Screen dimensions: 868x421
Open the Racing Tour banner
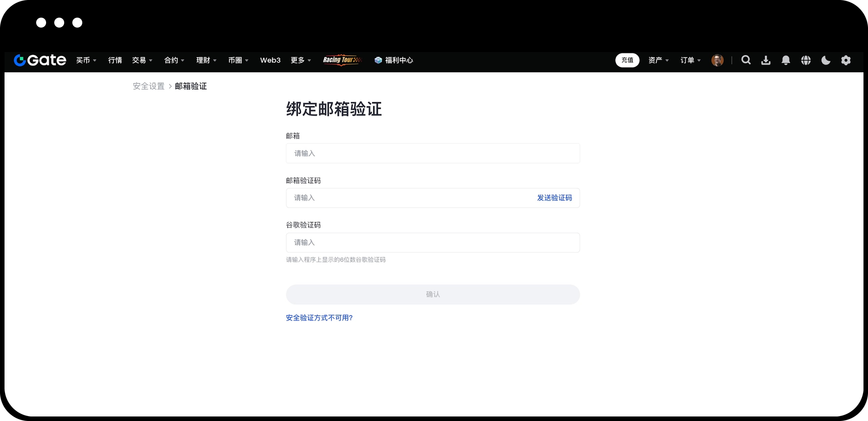click(342, 60)
